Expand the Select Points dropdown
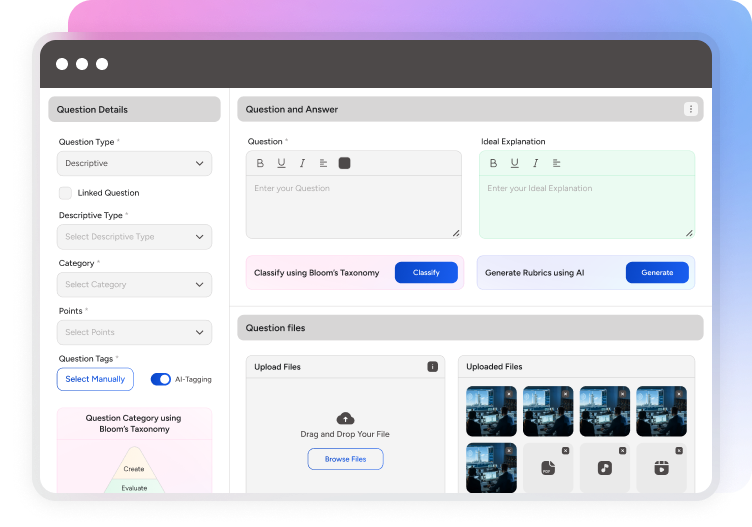 134,332
